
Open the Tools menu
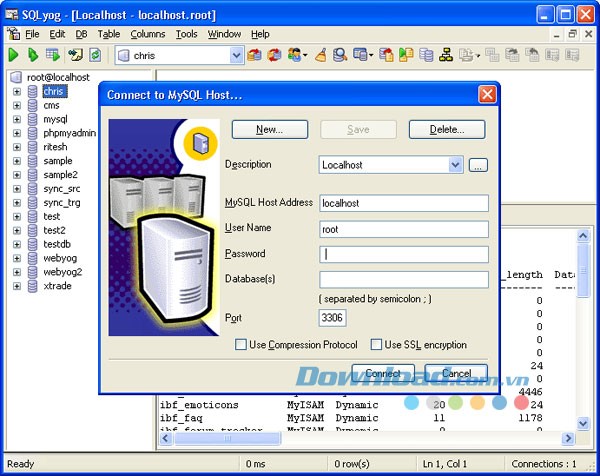pyautogui.click(x=186, y=34)
